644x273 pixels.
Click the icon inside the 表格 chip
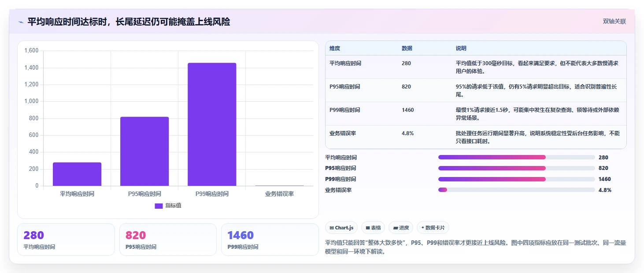pyautogui.click(x=368, y=228)
